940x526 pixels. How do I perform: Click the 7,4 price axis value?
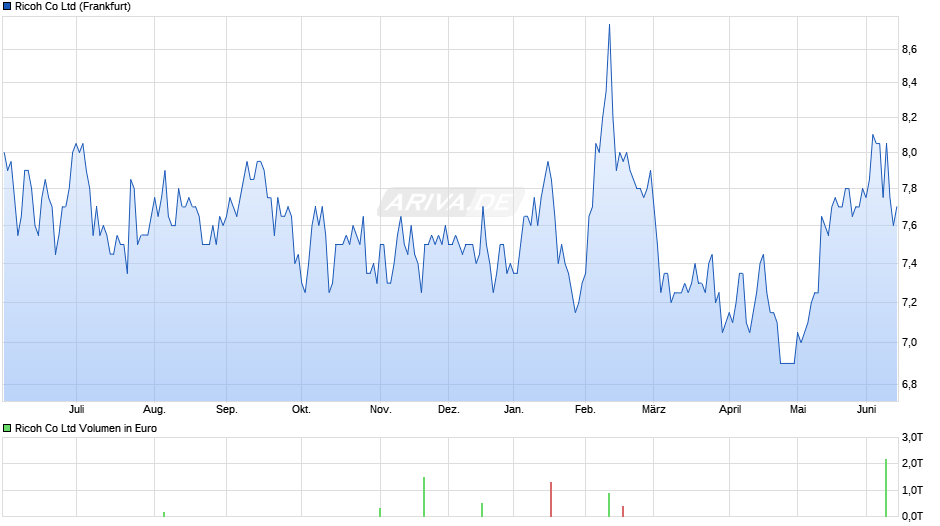point(909,263)
